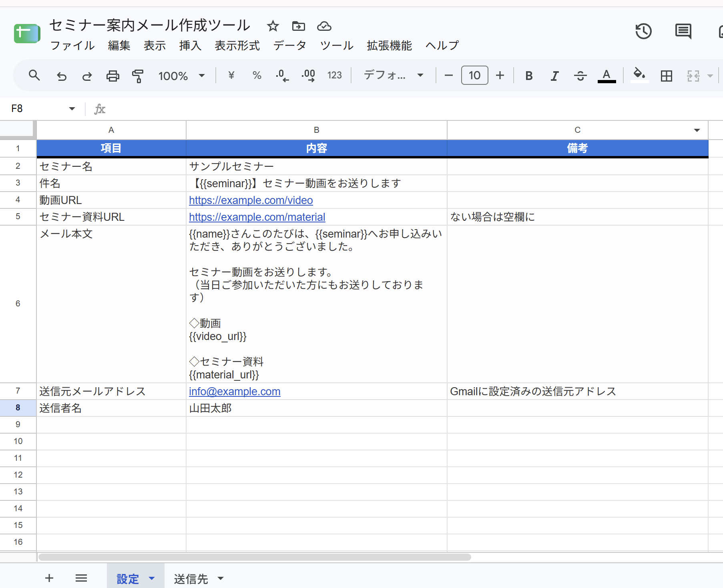Star this spreadsheet

(x=273, y=26)
